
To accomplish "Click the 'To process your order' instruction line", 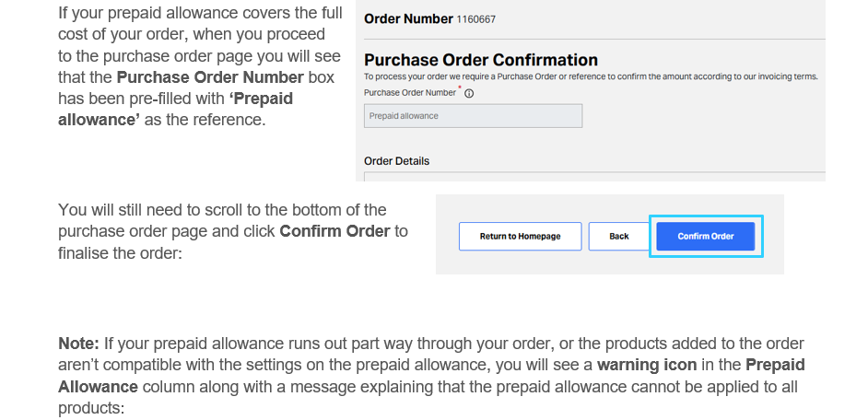I will (590, 76).
